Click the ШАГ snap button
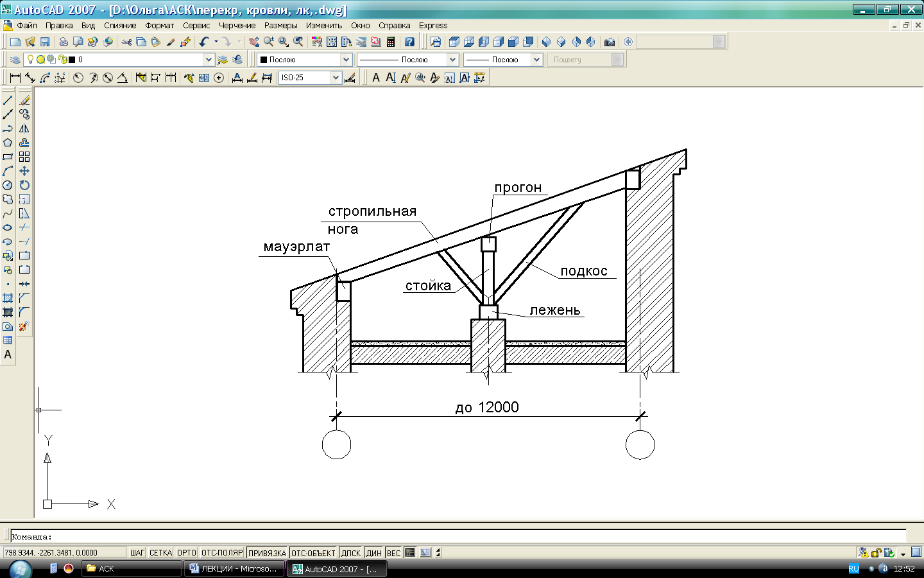This screenshot has width=924, height=578. click(x=137, y=552)
